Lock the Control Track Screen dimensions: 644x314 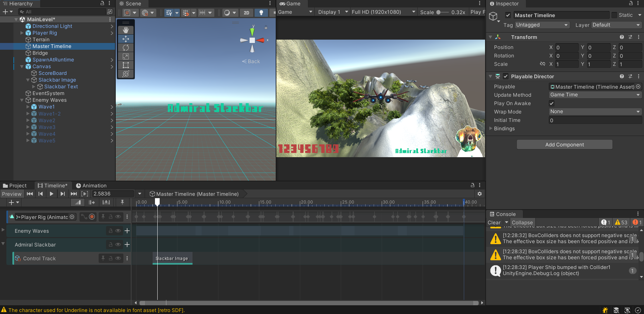pos(110,259)
